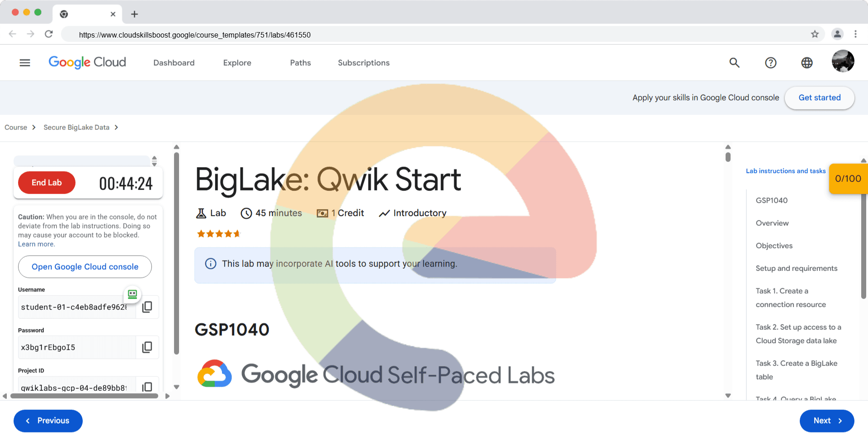Screen dimensions: 868x441
Task: Click the Introductory level label
Action: 420,213
